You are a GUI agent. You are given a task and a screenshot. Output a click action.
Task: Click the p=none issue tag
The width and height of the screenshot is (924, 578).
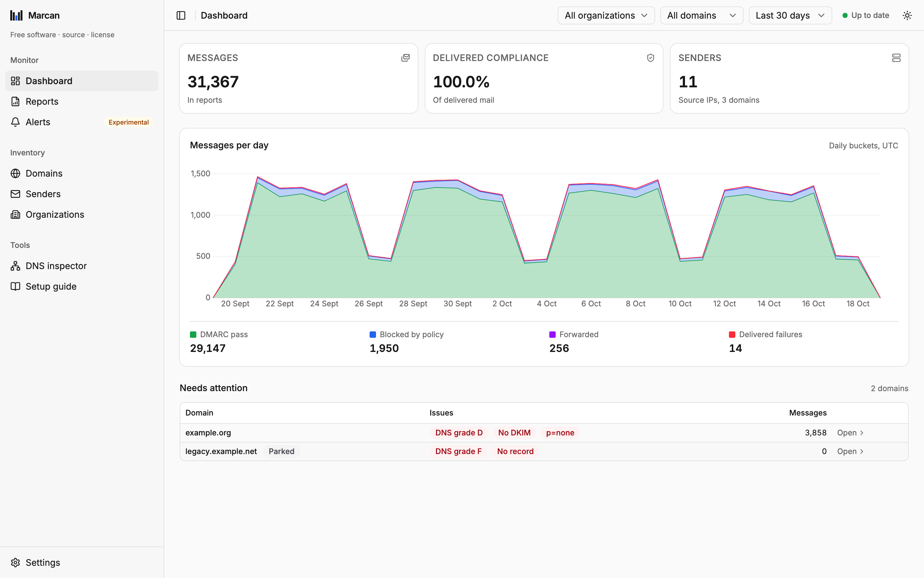pyautogui.click(x=560, y=433)
